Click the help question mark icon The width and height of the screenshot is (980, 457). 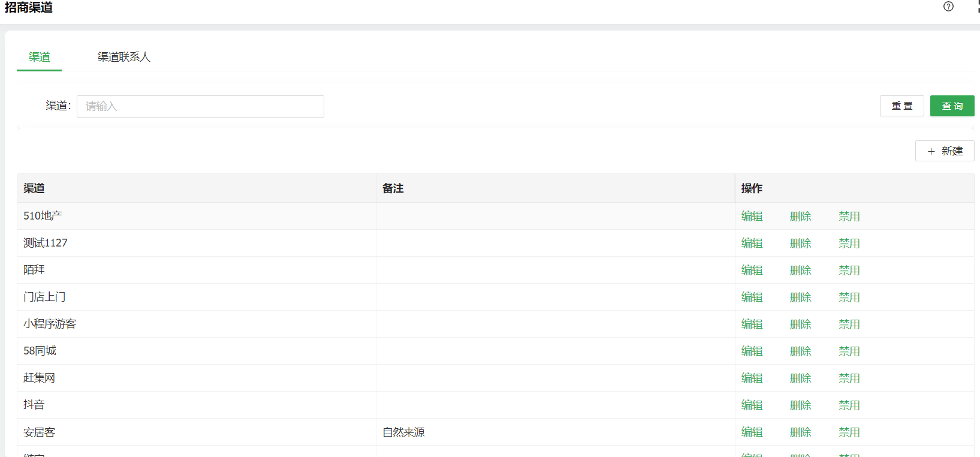click(x=948, y=7)
